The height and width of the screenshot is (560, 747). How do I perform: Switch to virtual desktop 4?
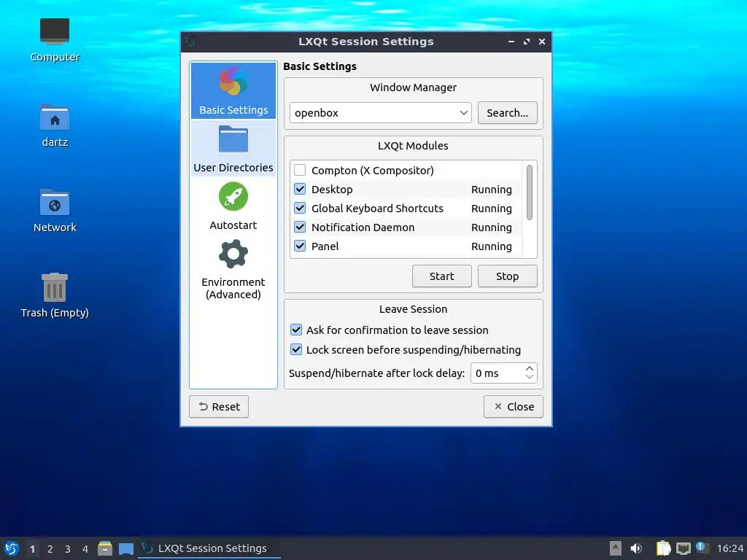click(85, 548)
